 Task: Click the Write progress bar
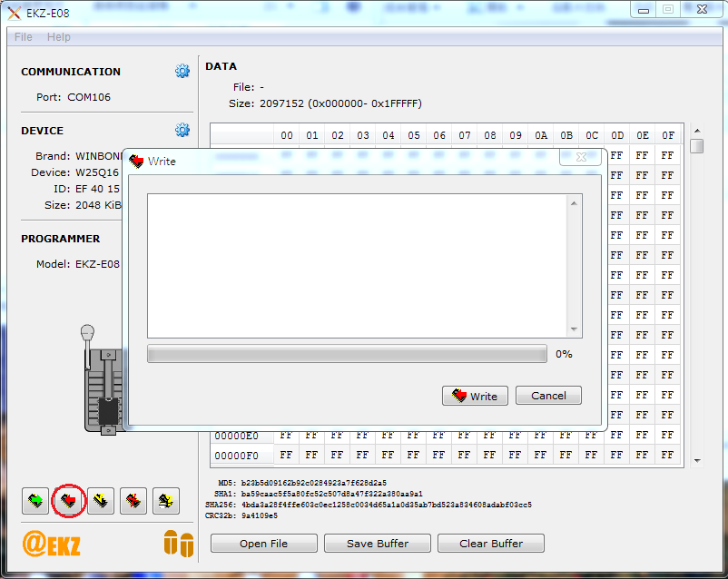tap(347, 354)
